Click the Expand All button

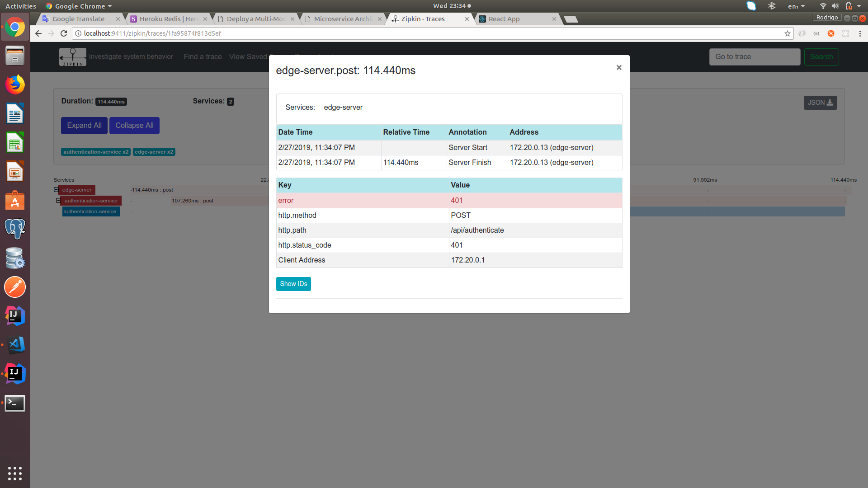(x=84, y=126)
